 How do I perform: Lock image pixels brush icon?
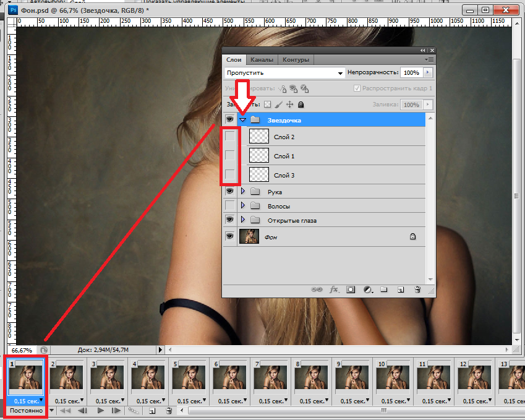point(278,105)
